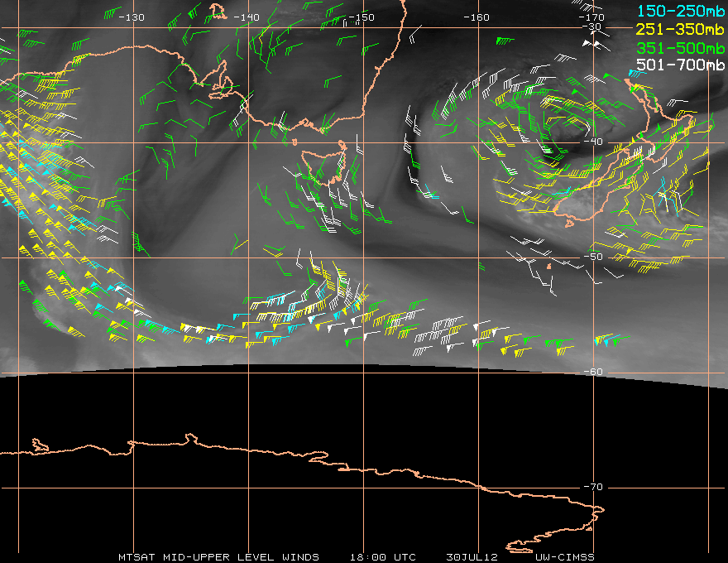The image size is (728, 563).
Task: Click the MTSAT MID-UPPER LEVEL WINDS title
Action: pyautogui.click(x=218, y=557)
